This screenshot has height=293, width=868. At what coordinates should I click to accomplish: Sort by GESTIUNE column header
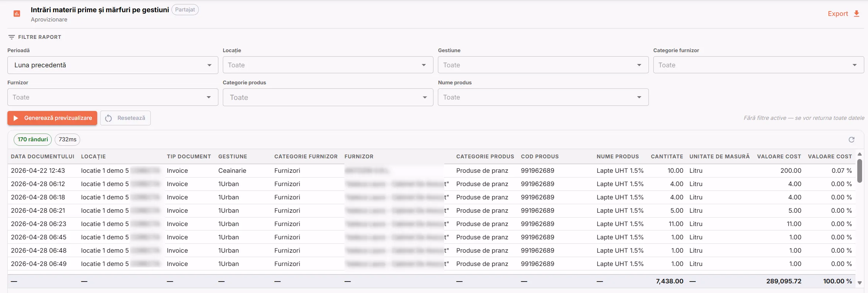pyautogui.click(x=233, y=156)
